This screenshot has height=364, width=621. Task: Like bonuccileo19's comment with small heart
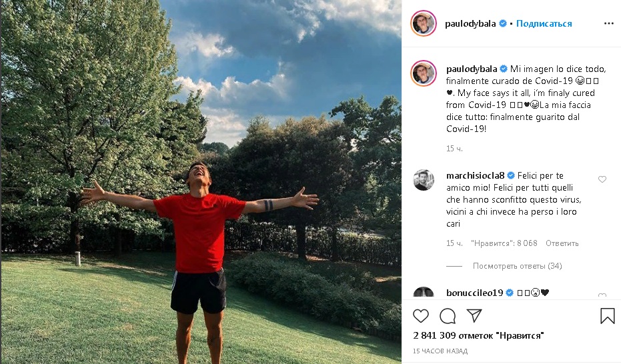point(602,295)
